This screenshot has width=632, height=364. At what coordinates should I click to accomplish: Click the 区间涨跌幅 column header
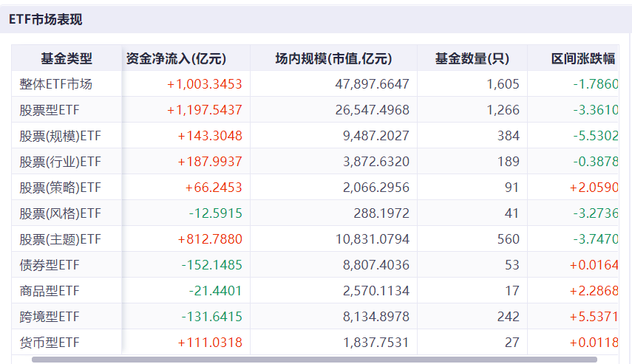[x=583, y=59]
